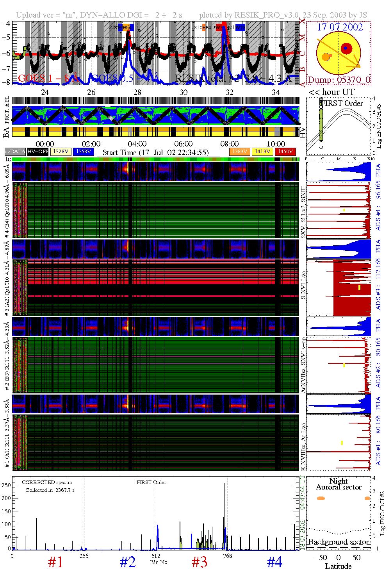Screen dimensions: 392x577
Task: Click the orange arrowhead on solar disk
Action: pos(356,64)
